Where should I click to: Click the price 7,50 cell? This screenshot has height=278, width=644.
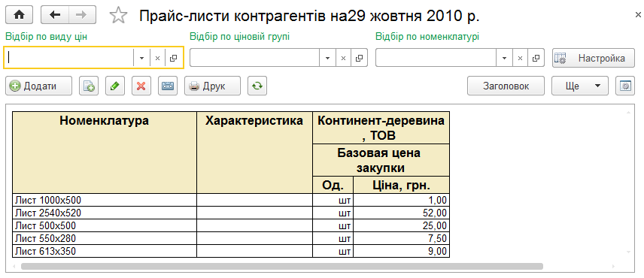tap(401, 238)
